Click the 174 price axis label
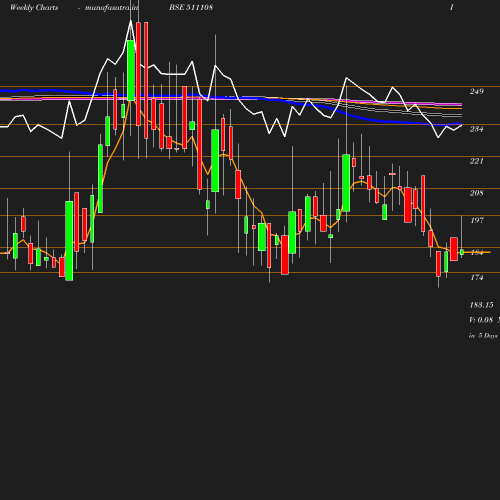 point(477,277)
